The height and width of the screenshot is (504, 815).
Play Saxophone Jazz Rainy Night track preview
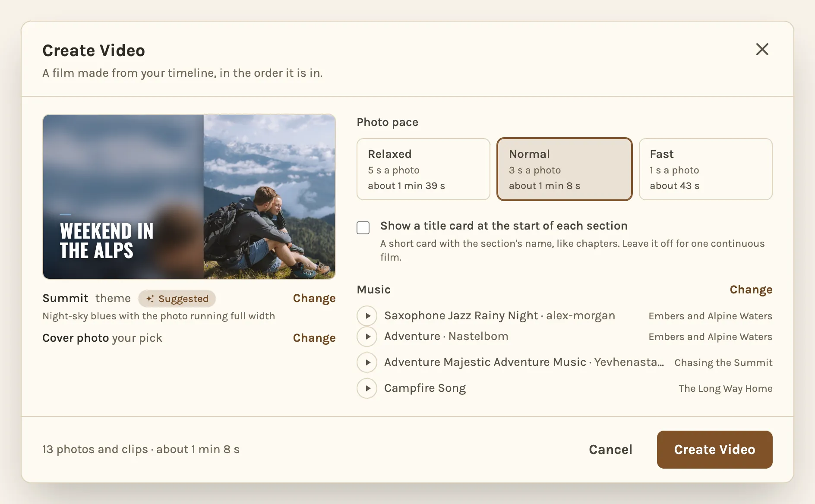[367, 316]
